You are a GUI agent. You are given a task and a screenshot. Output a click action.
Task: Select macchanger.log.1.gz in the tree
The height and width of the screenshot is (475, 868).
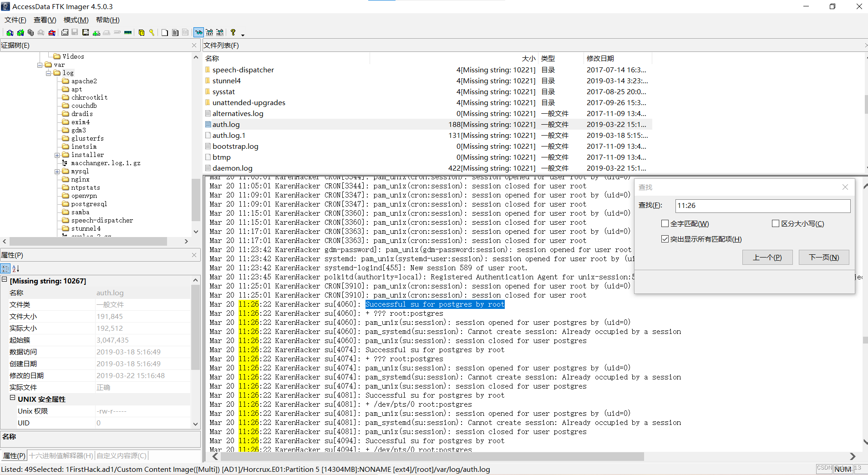click(x=106, y=163)
